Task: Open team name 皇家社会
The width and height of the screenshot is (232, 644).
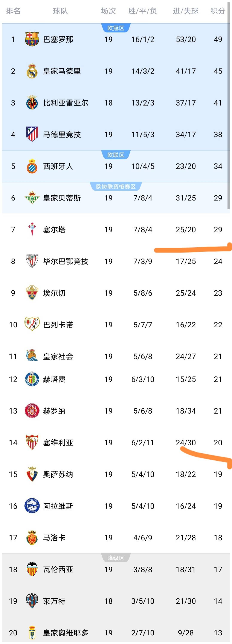Action: click(58, 356)
